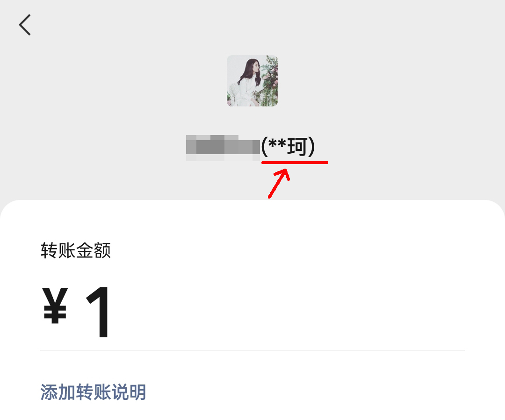Select the amount digit 1
Screen dimensions: 505x420
coord(99,312)
